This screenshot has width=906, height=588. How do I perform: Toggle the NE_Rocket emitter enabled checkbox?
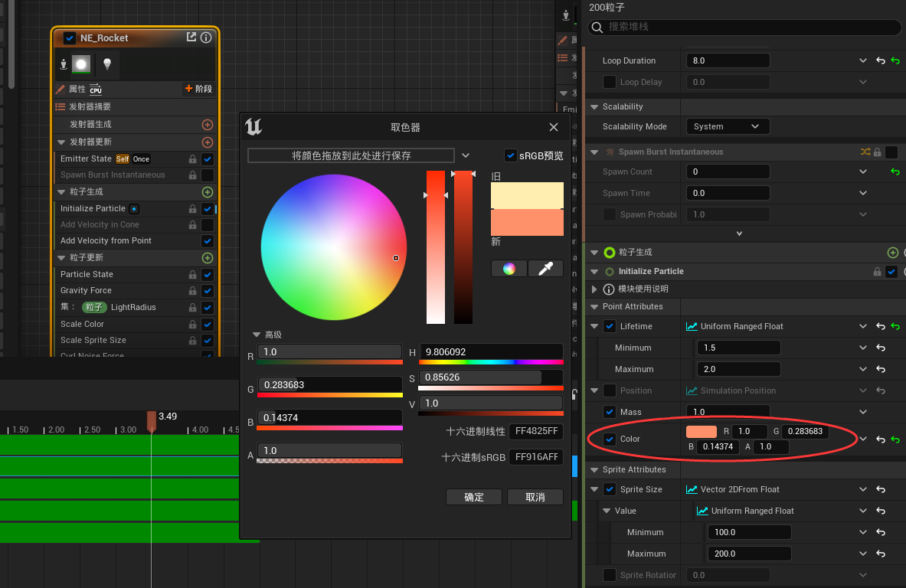click(70, 38)
